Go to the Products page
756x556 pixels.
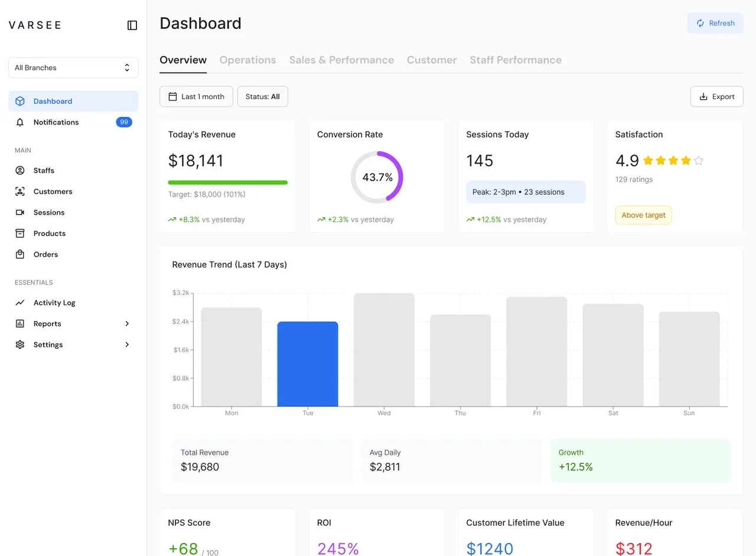(x=73, y=233)
